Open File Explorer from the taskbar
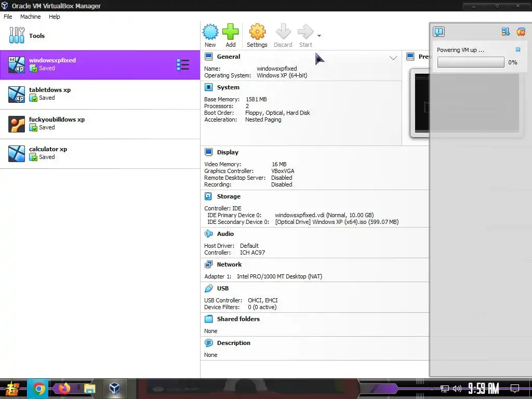The width and height of the screenshot is (532, 399). [89, 389]
